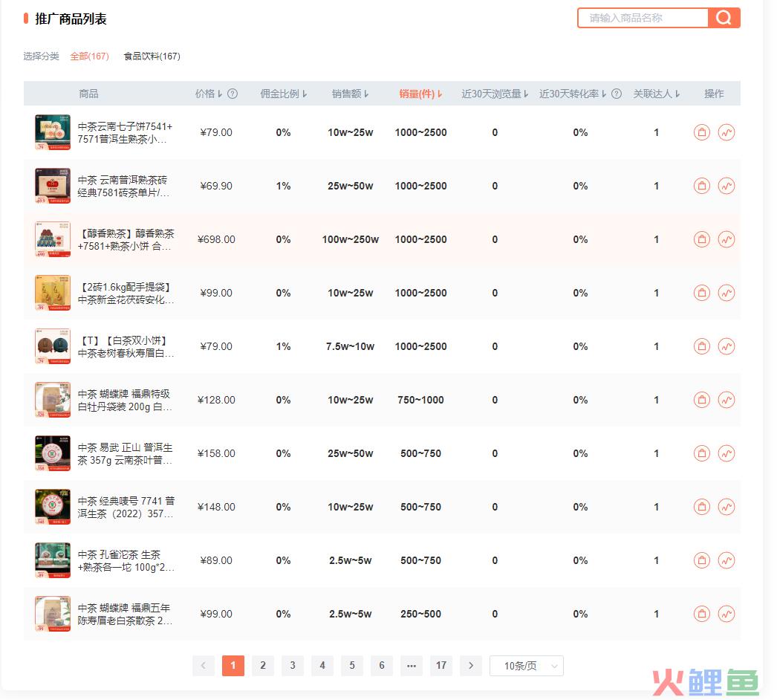Focus the product name search field
The height and width of the screenshot is (700, 777).
[x=643, y=18]
